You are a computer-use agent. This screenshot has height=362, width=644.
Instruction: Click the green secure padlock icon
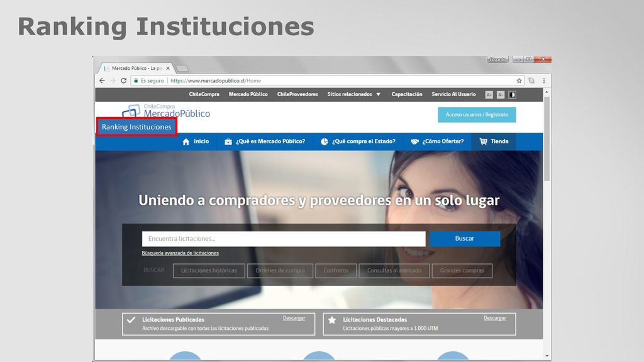tap(136, 81)
